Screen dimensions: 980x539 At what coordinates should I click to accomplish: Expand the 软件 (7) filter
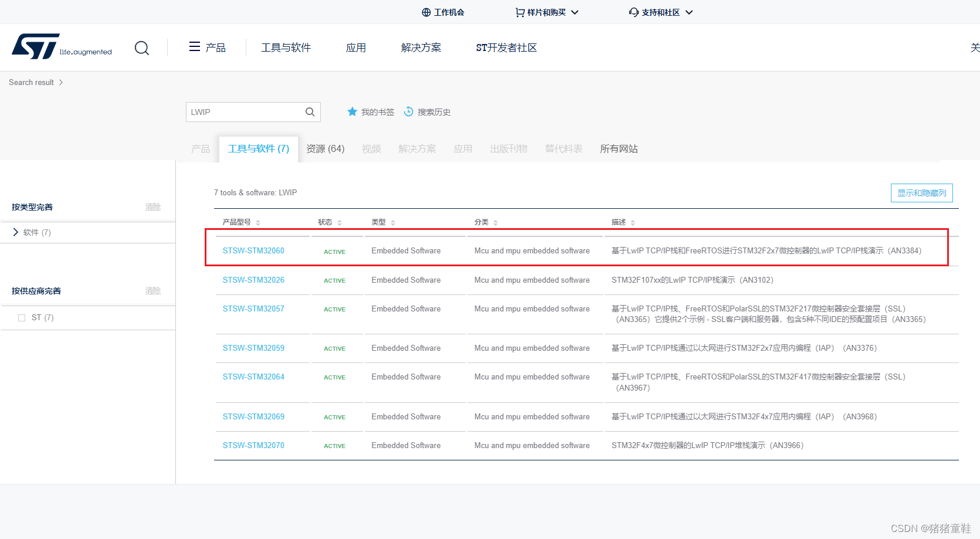pyautogui.click(x=16, y=232)
